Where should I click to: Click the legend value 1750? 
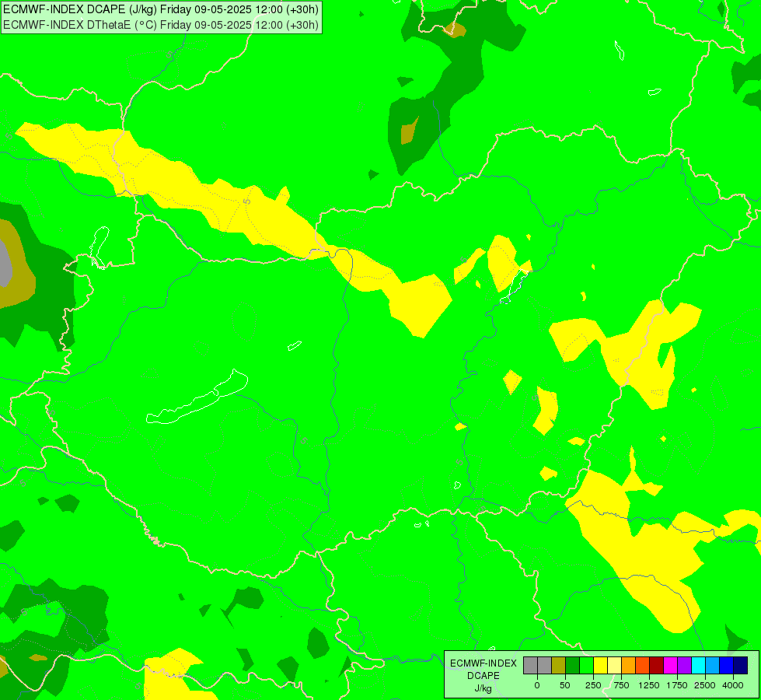pos(677,685)
